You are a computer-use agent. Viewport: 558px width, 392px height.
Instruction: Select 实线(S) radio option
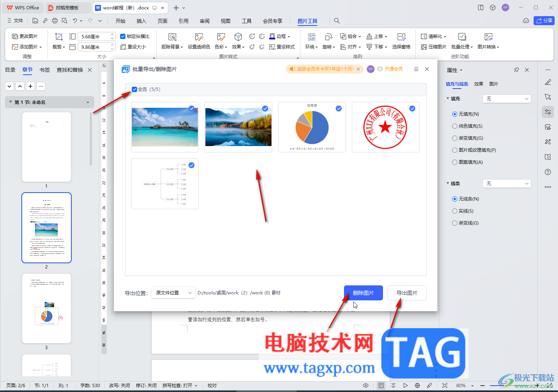point(455,211)
